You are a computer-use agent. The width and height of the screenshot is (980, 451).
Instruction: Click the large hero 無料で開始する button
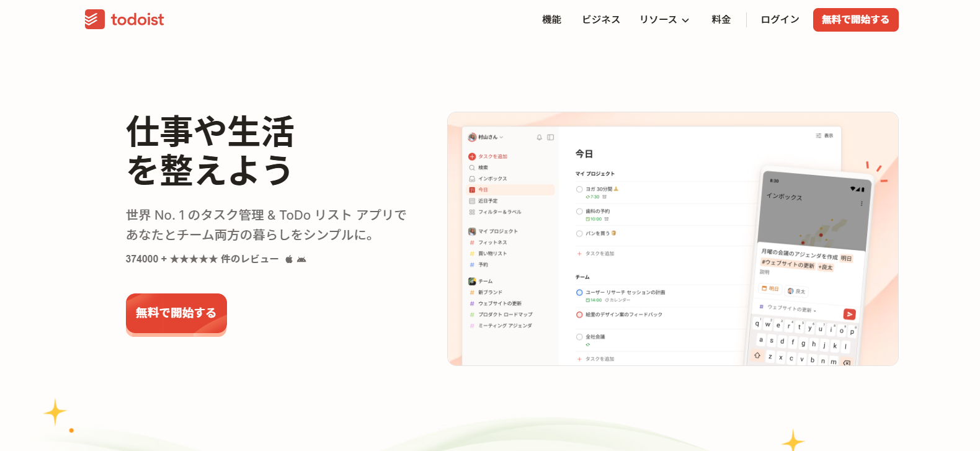pyautogui.click(x=176, y=313)
